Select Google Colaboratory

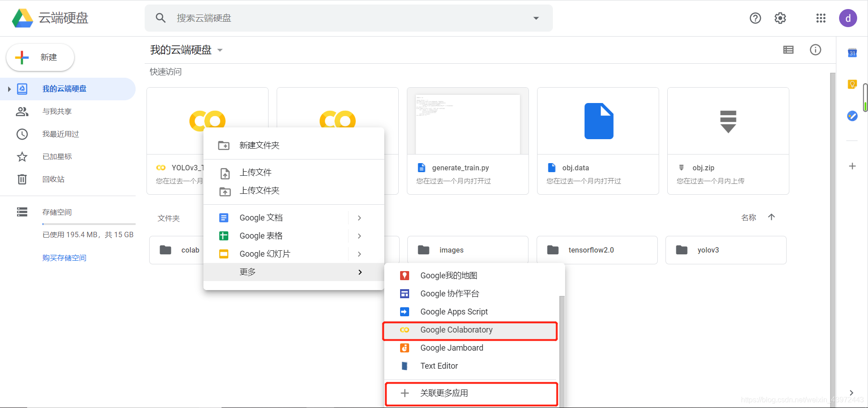click(472, 330)
